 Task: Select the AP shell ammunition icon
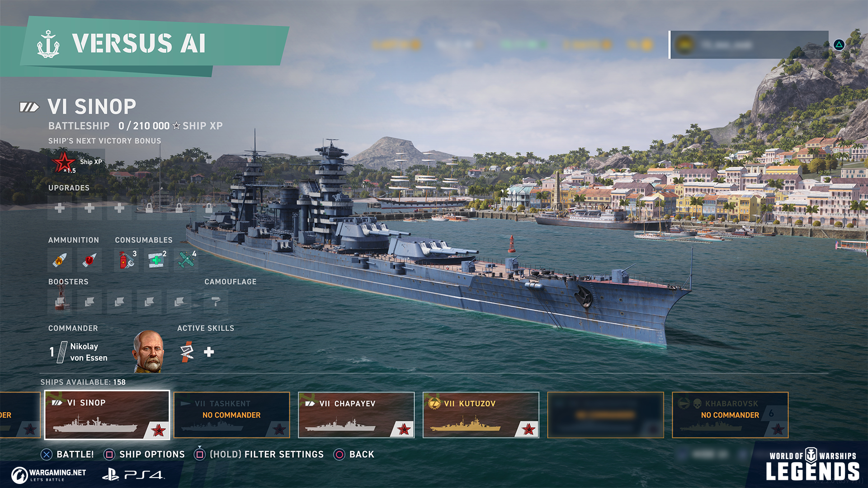click(90, 260)
